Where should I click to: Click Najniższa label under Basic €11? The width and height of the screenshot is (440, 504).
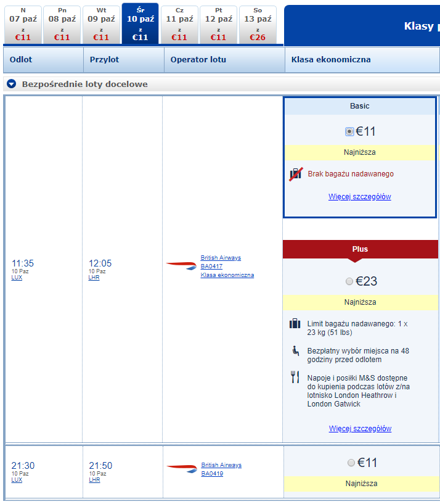pyautogui.click(x=360, y=152)
